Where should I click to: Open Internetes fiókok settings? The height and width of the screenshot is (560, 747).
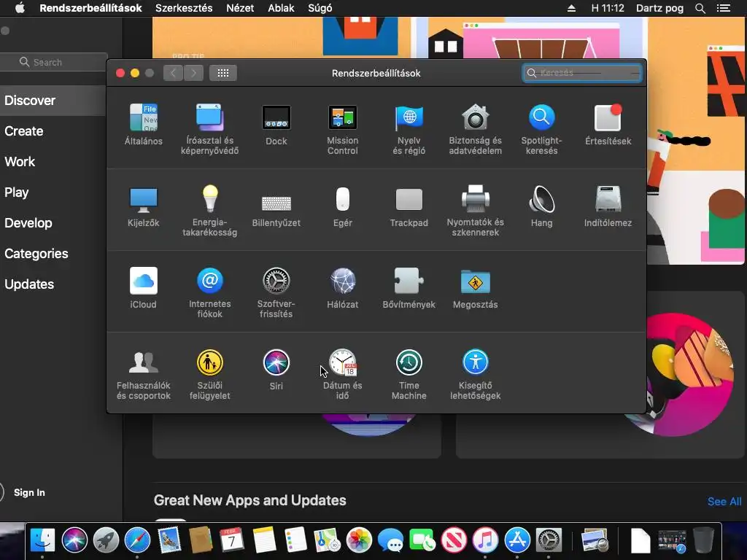click(x=209, y=292)
